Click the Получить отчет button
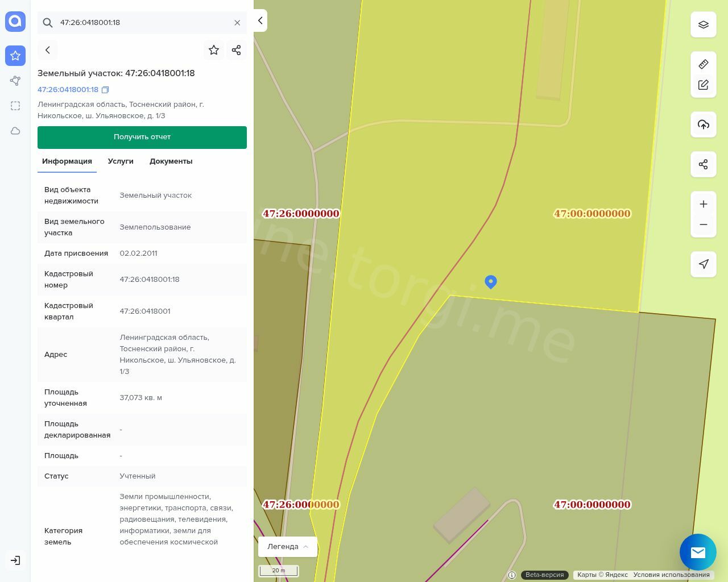 tap(142, 137)
